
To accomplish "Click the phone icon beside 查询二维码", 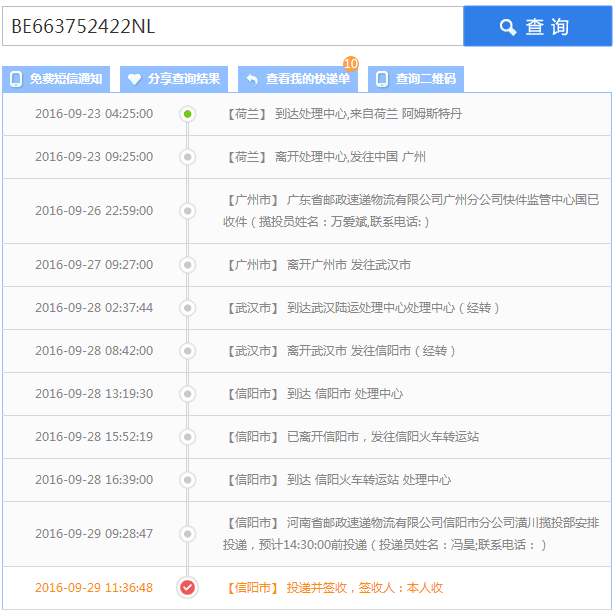I will click(381, 79).
